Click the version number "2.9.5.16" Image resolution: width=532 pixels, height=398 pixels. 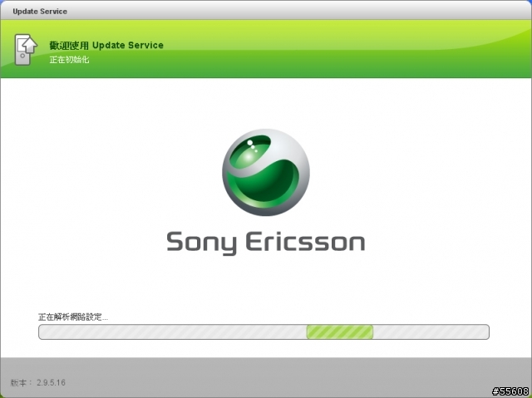51,383
